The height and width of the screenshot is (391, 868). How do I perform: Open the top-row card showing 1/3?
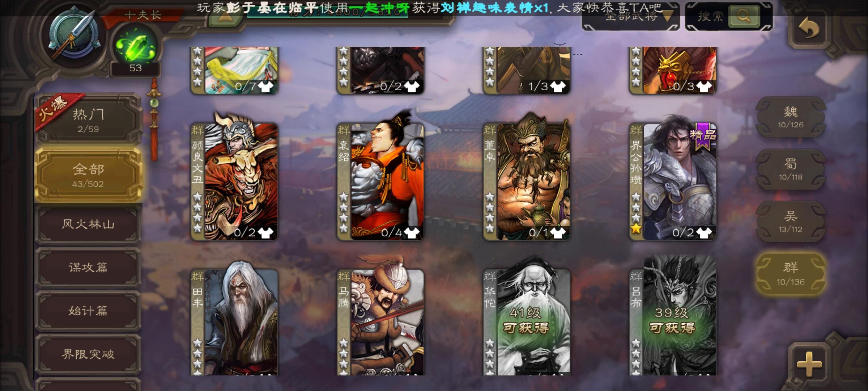(527, 71)
